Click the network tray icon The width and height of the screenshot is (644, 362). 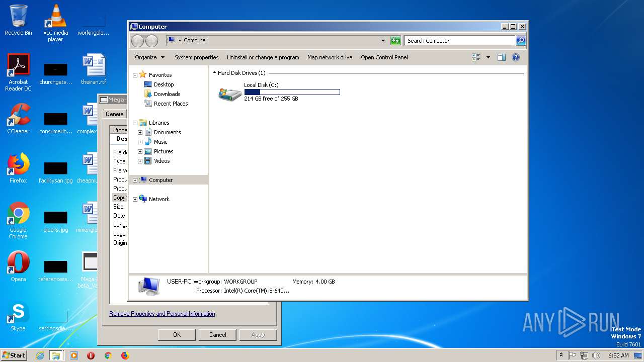point(584,355)
